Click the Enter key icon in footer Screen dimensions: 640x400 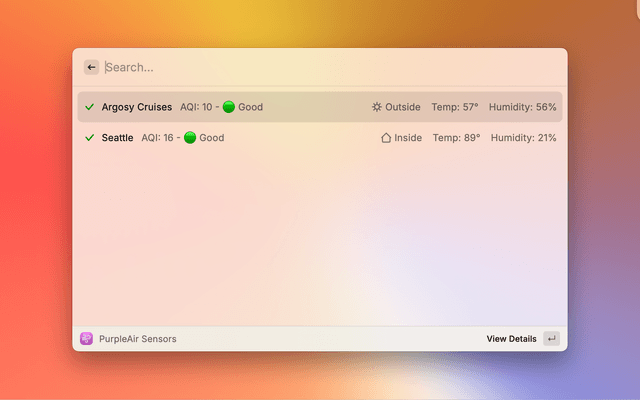pos(551,339)
